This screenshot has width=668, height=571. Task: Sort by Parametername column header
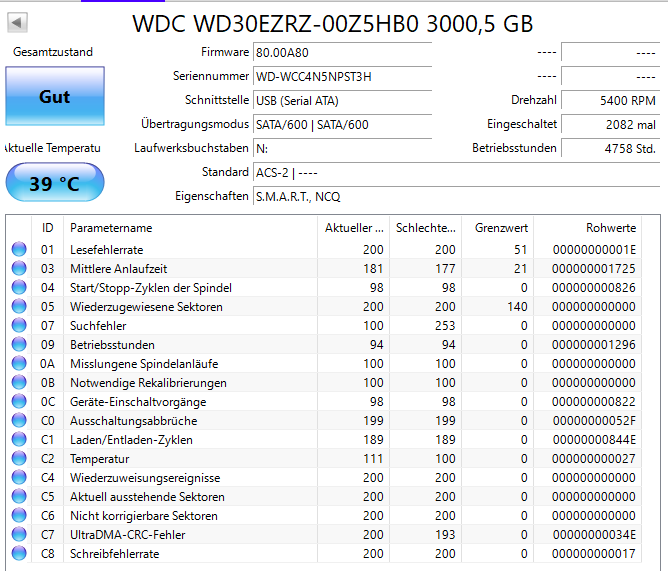190,228
